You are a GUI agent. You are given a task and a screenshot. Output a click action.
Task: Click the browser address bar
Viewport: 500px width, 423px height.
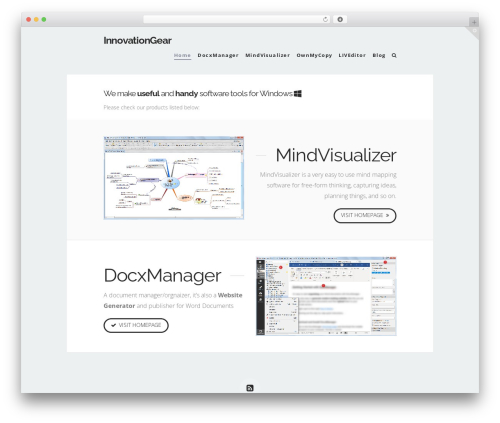coord(236,19)
